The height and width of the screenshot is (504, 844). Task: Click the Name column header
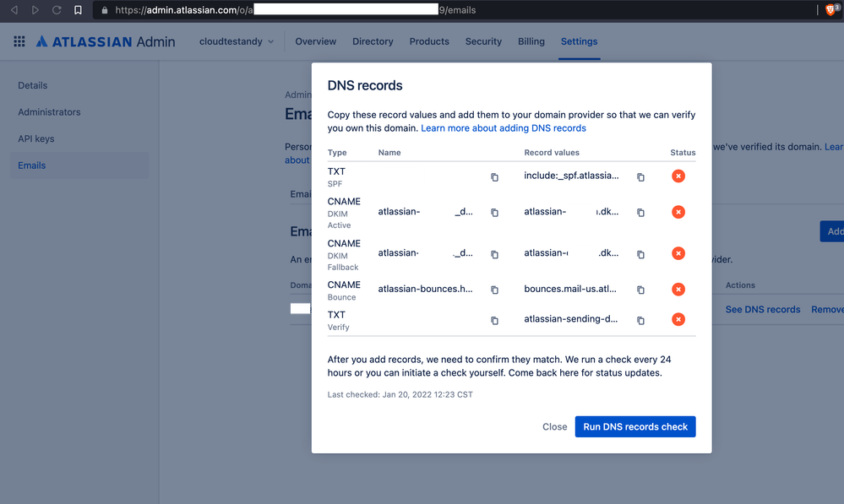pyautogui.click(x=389, y=153)
